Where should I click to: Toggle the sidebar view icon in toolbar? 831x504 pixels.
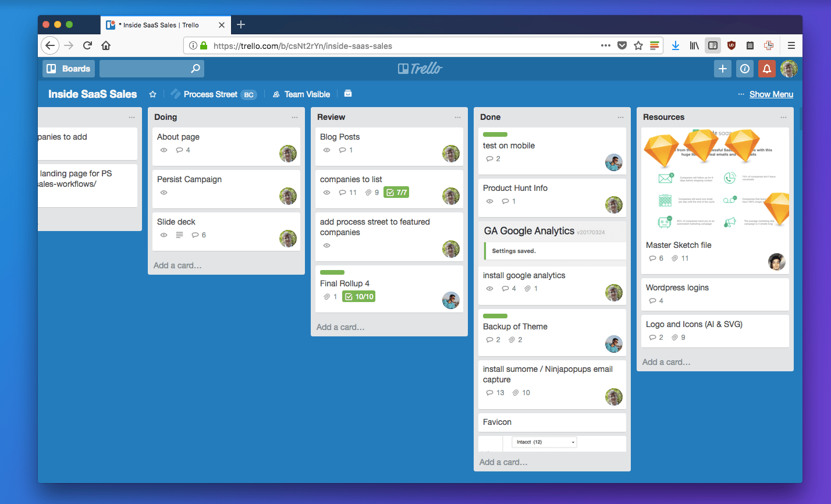click(712, 45)
